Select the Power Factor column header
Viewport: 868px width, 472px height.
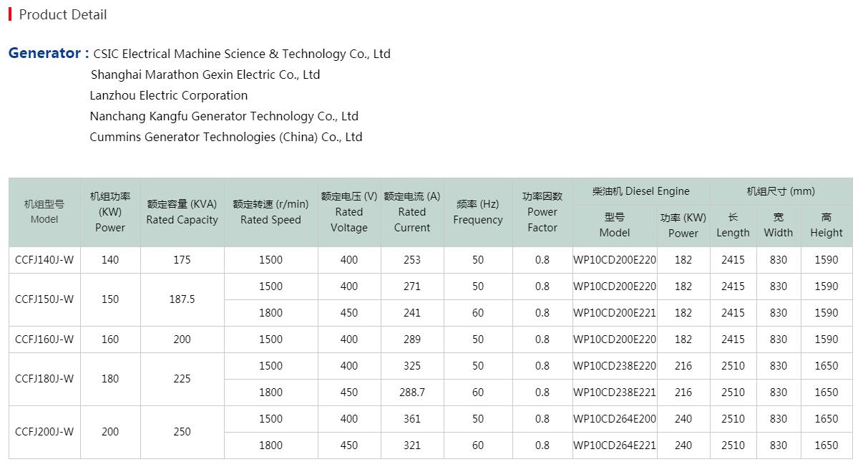coord(542,212)
